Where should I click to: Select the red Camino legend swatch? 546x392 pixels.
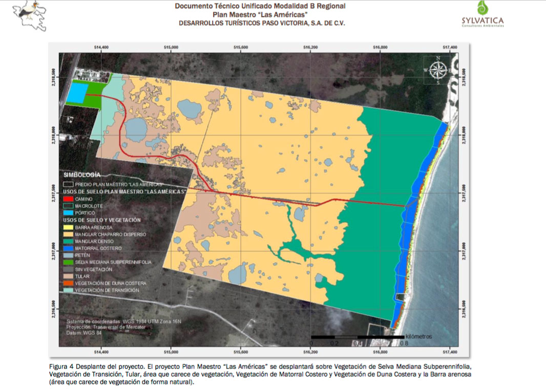68,199
